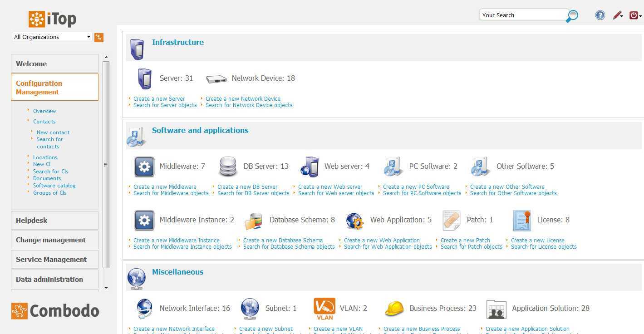Click the License certificate icon
Screen dimensions: 644x334
pos(521,220)
